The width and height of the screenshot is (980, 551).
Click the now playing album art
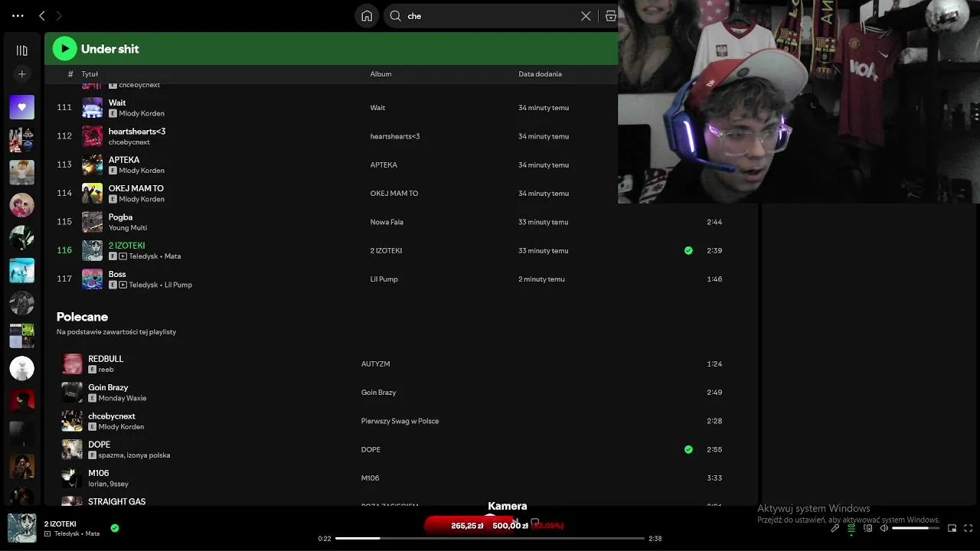[x=21, y=528]
